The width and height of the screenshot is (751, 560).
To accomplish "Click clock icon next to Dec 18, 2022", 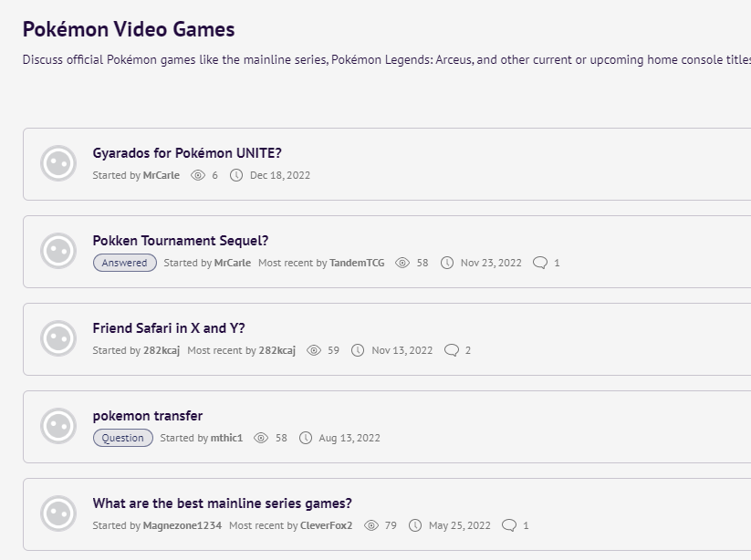I will point(236,176).
